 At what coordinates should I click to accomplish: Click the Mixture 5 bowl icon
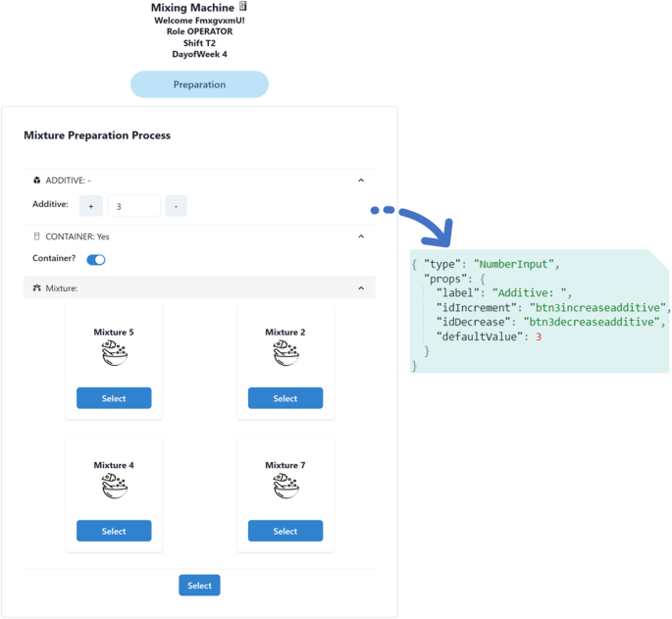[114, 354]
